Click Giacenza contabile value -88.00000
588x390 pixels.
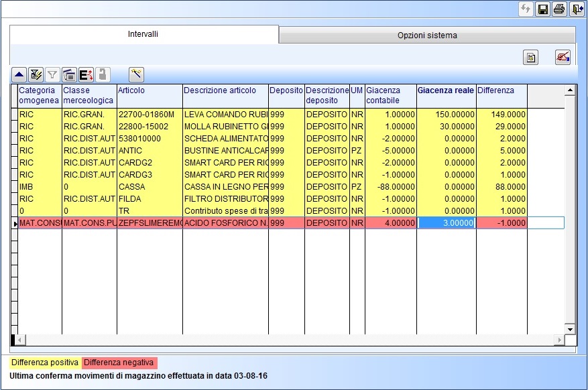[x=390, y=186]
